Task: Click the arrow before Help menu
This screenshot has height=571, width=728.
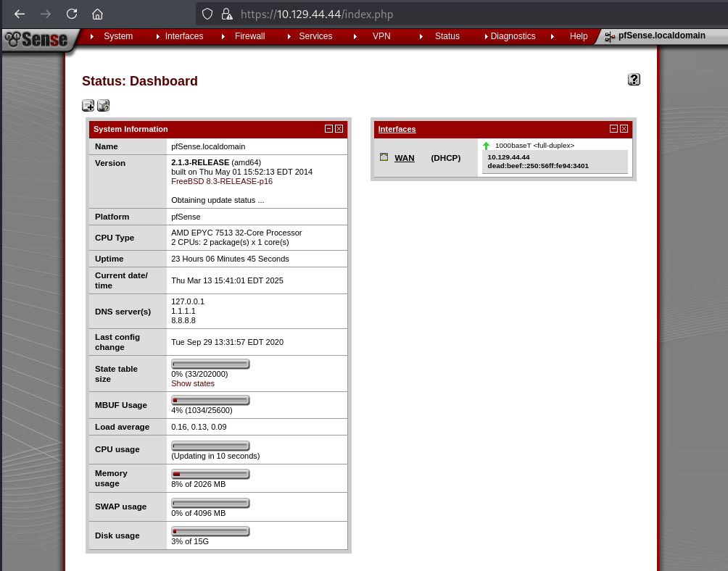Action: point(553,36)
